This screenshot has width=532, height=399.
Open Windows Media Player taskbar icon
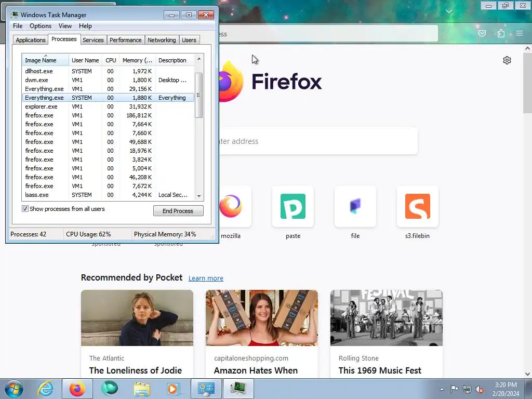[174, 389]
